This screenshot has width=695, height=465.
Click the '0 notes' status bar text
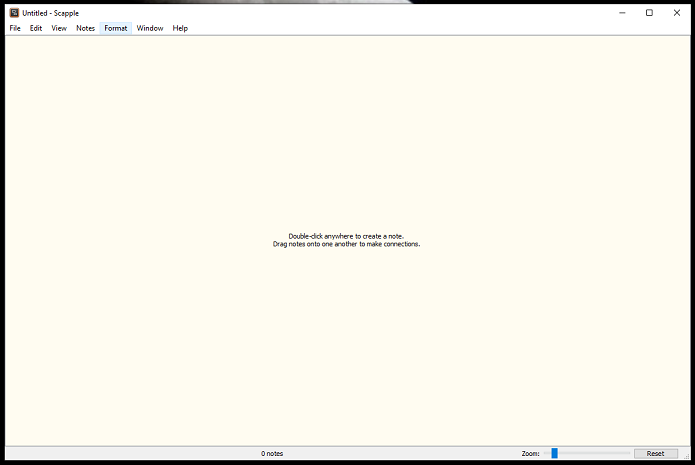pyautogui.click(x=272, y=453)
